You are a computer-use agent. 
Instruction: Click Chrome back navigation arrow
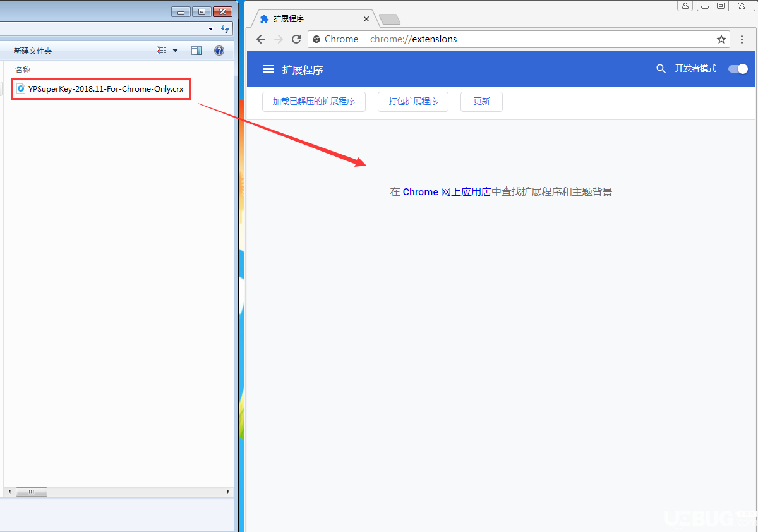tap(261, 39)
